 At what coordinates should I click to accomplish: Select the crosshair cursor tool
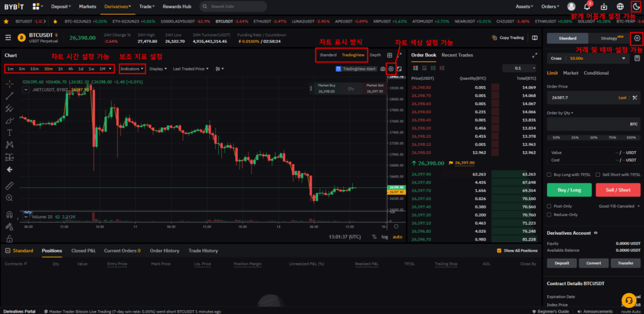point(9,84)
